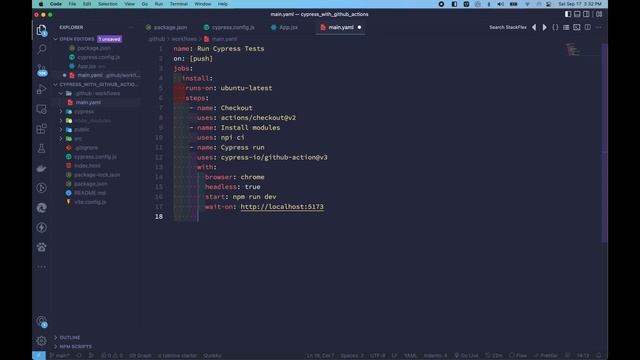Click the split editor icon

[588, 27]
